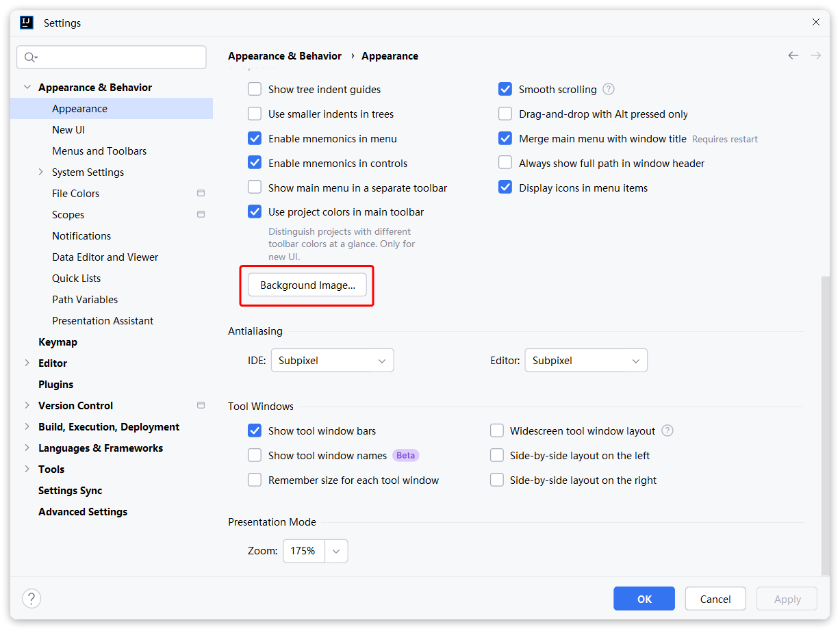Click the OK button
This screenshot has width=840, height=631.
[x=644, y=600]
